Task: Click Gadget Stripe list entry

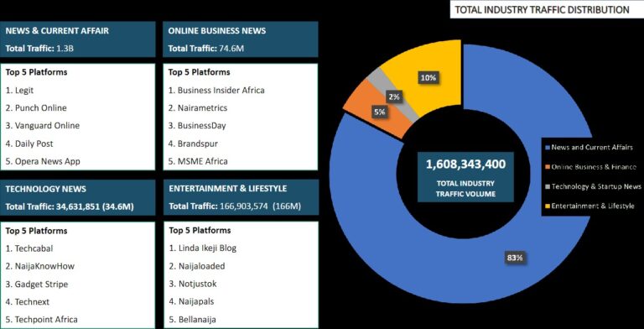Action: click(37, 285)
